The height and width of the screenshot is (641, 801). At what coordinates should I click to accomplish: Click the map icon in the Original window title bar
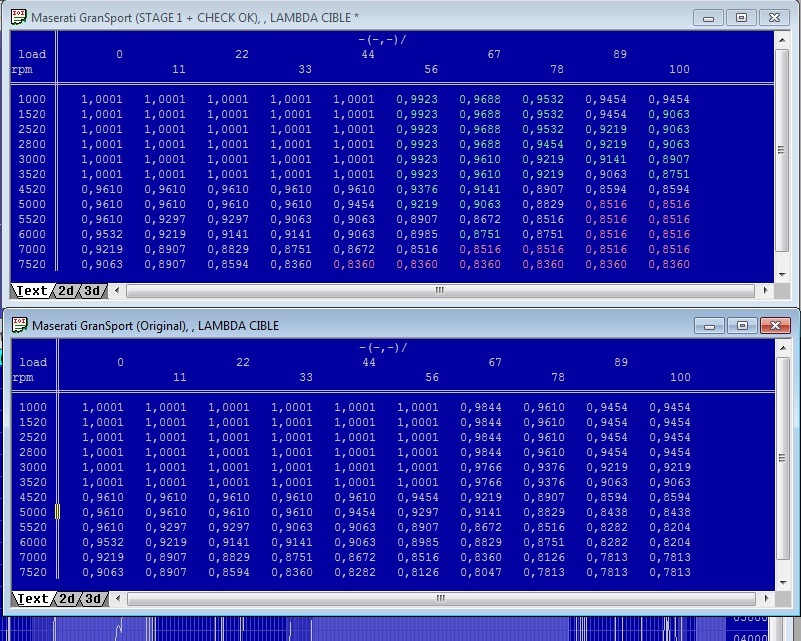[19, 325]
